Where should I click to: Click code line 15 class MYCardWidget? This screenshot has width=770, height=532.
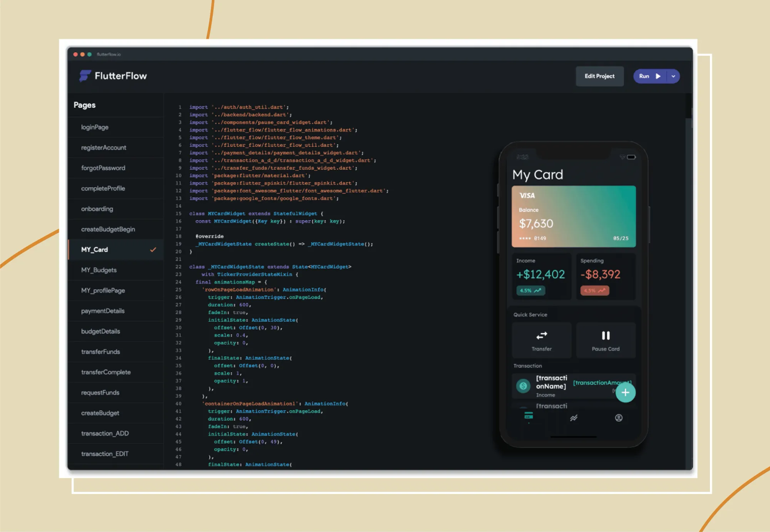click(x=256, y=213)
